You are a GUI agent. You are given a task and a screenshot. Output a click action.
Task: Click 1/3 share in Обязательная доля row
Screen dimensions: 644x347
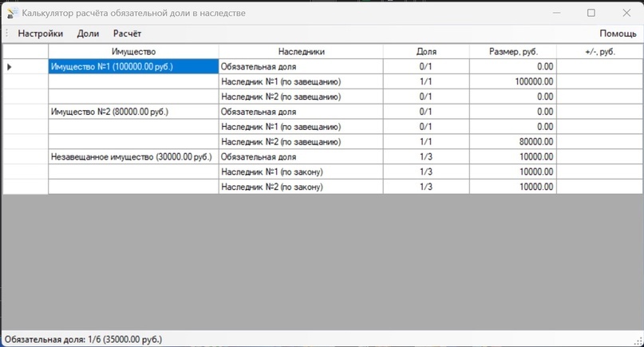[x=426, y=157]
